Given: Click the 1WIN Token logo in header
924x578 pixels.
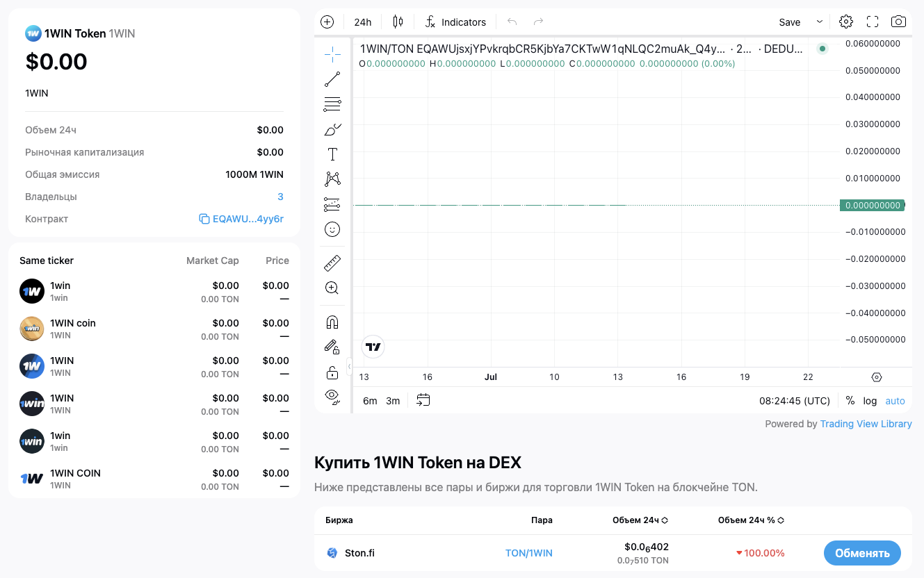Looking at the screenshot, I should (x=33, y=33).
